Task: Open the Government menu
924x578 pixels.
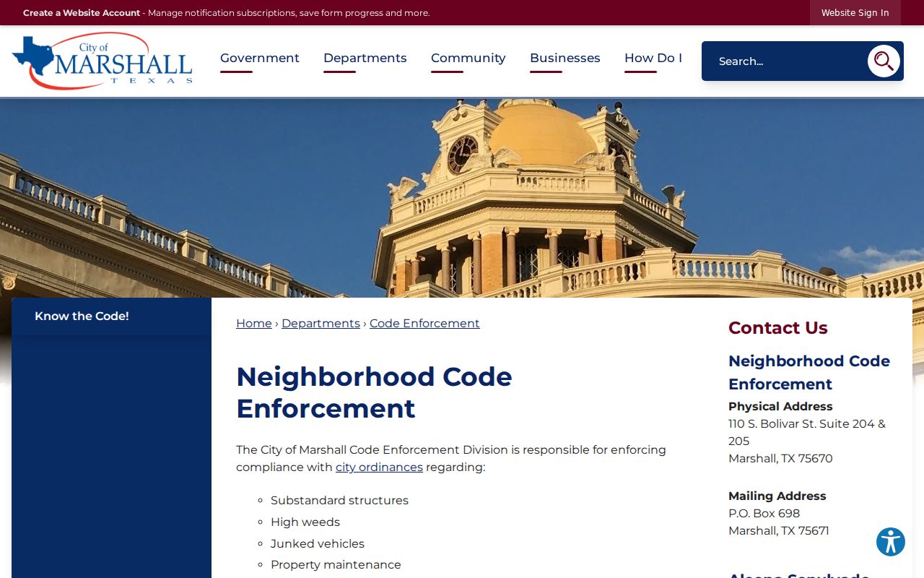Action: 260,58
